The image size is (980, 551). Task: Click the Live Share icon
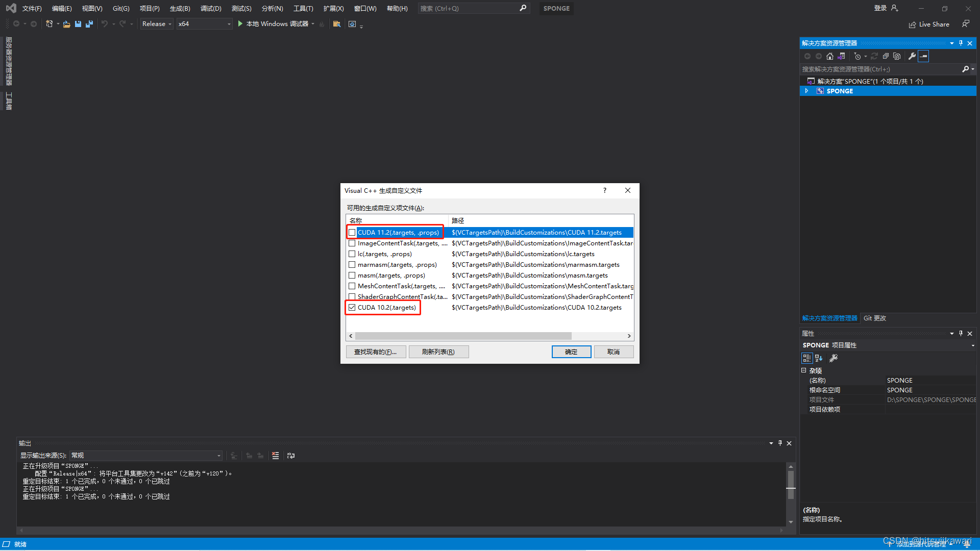click(x=912, y=24)
